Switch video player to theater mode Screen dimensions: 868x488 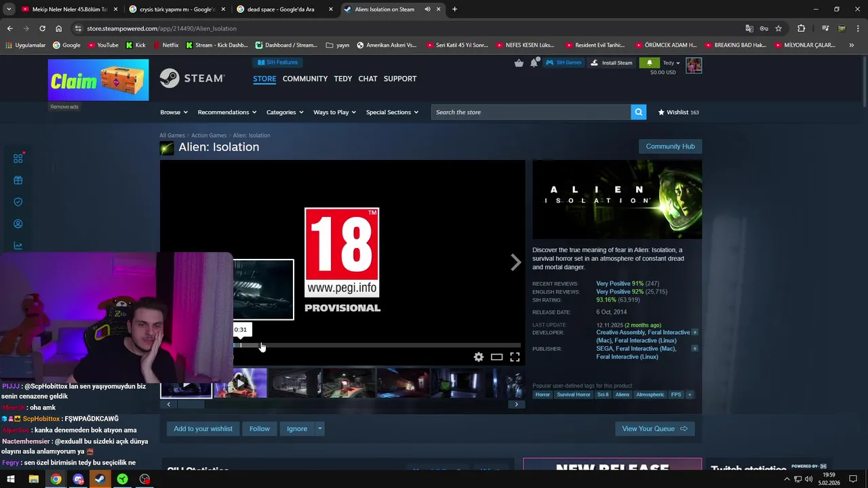pos(497,357)
